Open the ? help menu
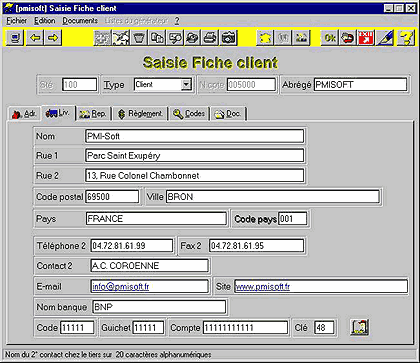 tap(177, 21)
